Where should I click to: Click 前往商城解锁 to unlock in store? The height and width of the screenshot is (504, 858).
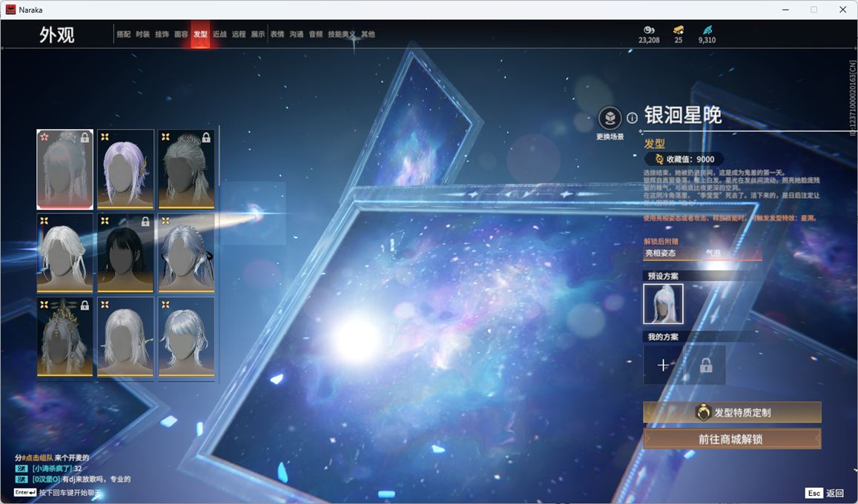[x=732, y=439]
